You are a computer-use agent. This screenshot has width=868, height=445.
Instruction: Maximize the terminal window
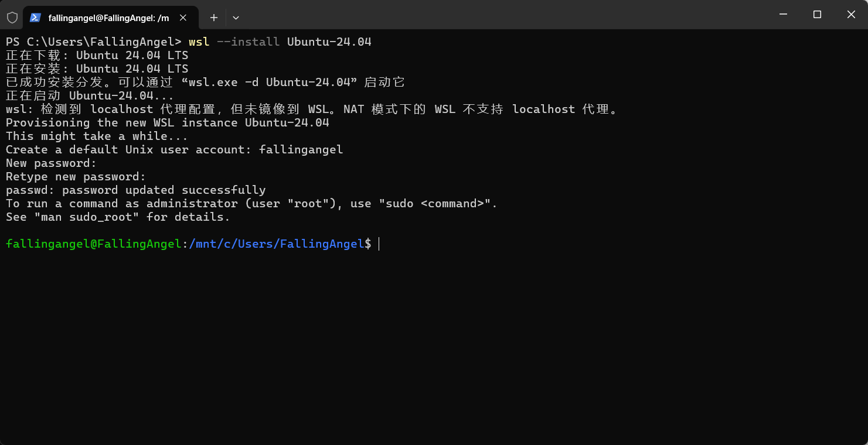click(817, 15)
